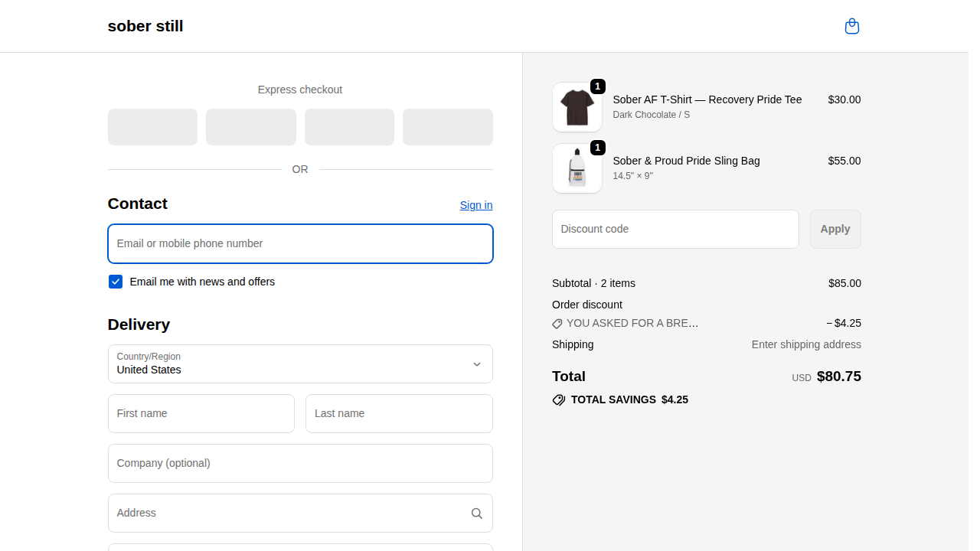Click quantity badge on Pride Sling Bag
This screenshot has width=980, height=551.
598,148
